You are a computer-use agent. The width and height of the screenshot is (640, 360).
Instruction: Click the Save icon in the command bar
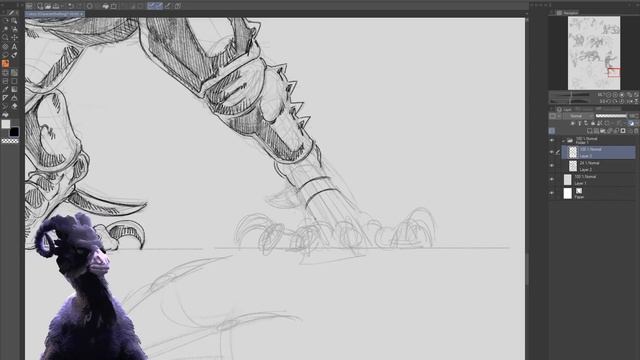tap(56, 6)
